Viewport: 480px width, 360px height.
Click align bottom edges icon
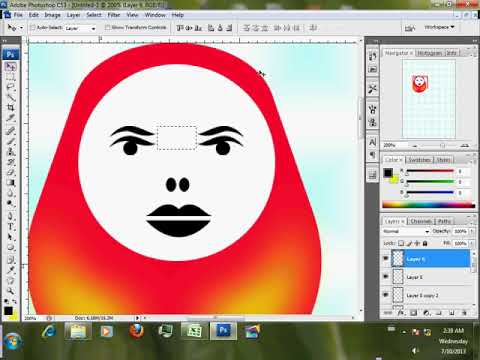pos(198,28)
